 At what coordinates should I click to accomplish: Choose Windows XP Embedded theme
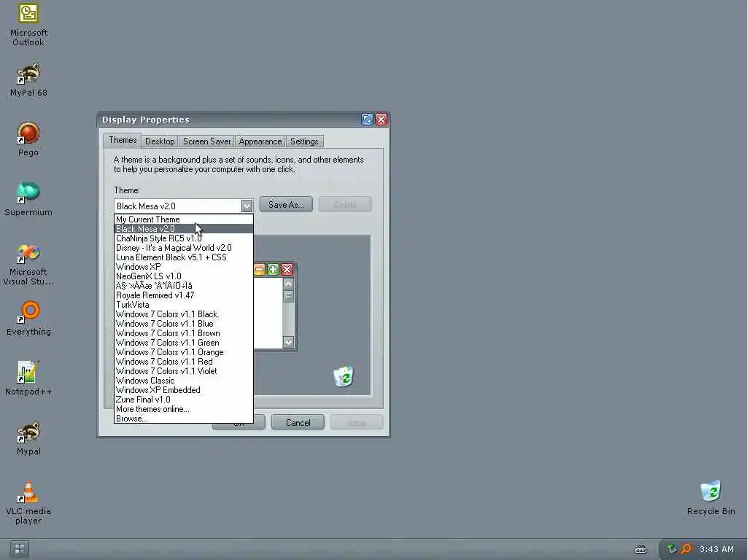[x=184, y=391]
